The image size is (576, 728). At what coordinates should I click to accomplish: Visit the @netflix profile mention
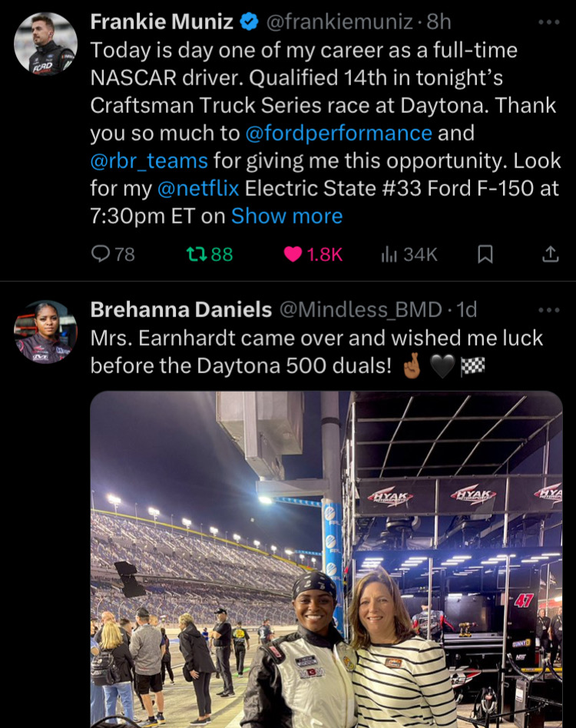pyautogui.click(x=197, y=188)
